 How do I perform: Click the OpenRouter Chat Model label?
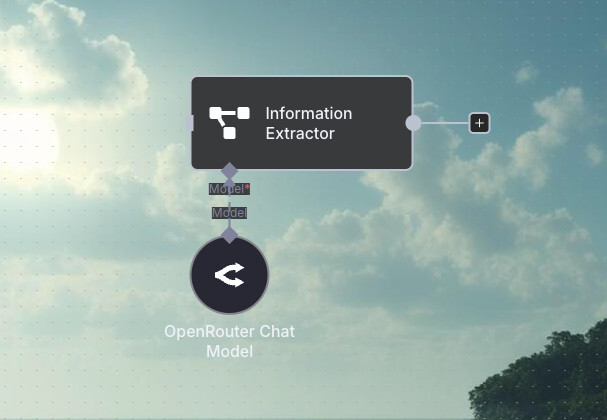[x=229, y=341]
